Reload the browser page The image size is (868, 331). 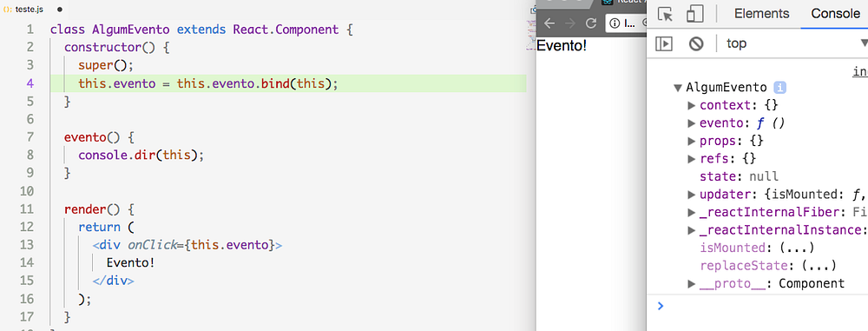point(590,23)
